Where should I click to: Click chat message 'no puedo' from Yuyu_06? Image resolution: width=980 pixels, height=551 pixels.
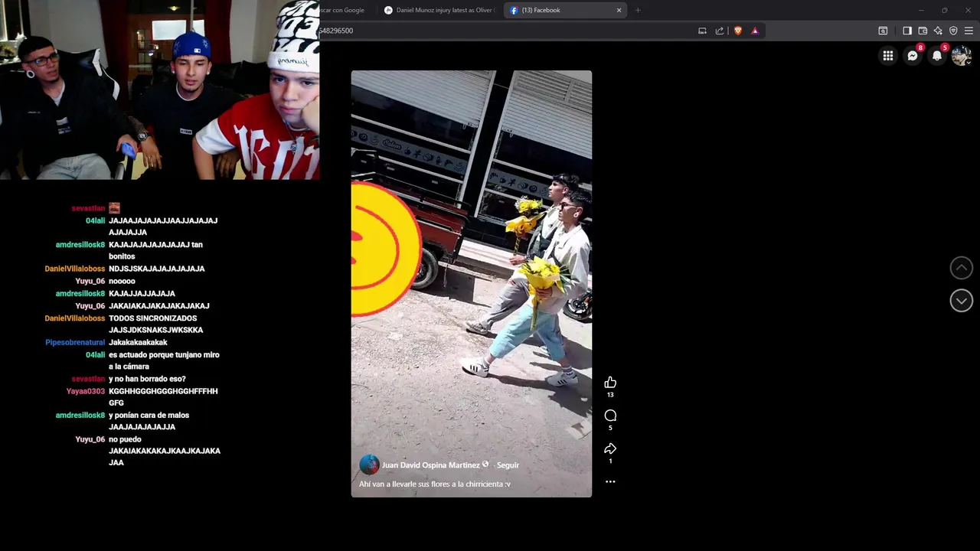coord(125,439)
